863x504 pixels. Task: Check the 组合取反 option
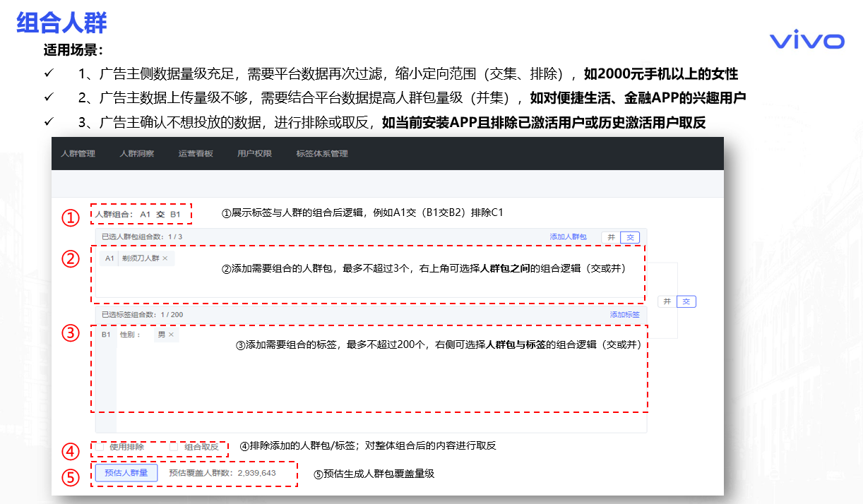point(174,447)
